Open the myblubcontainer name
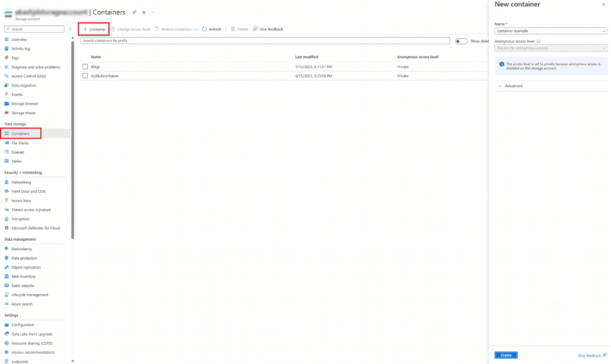The width and height of the screenshot is (611, 364). click(104, 76)
